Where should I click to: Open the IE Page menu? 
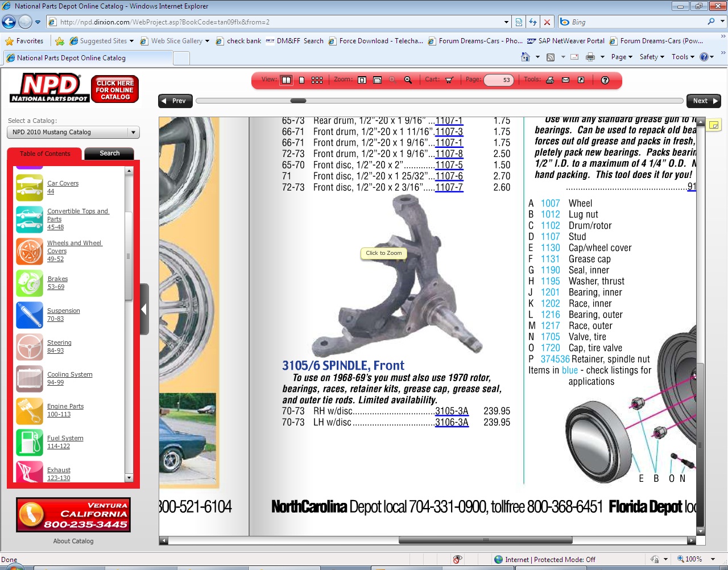(x=622, y=57)
